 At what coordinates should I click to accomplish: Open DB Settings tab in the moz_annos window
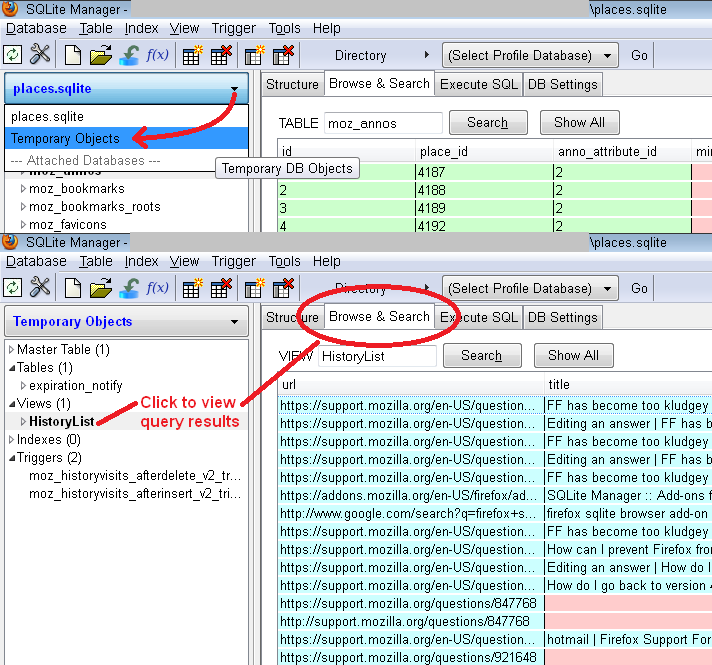point(562,85)
